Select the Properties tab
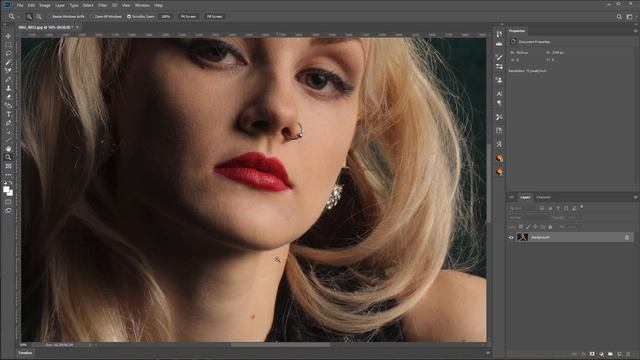Image resolution: width=640 pixels, height=360 pixels. [x=517, y=31]
